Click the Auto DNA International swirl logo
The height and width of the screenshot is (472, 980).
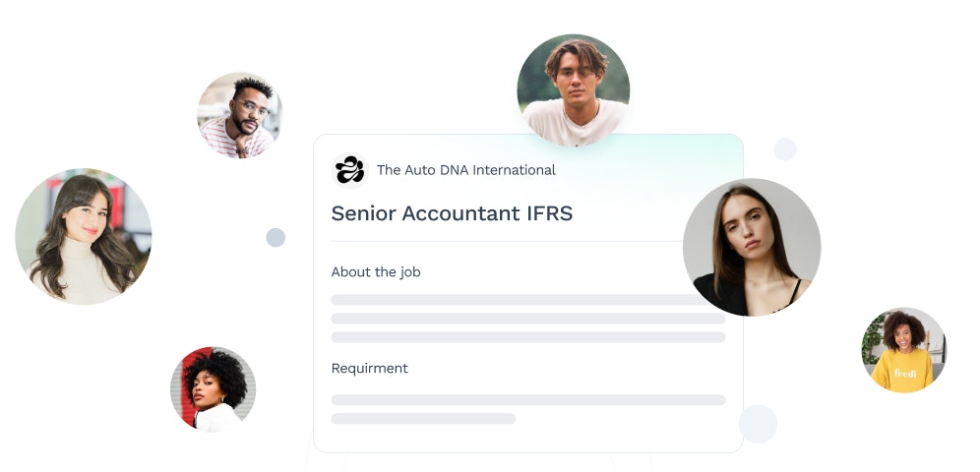click(350, 170)
